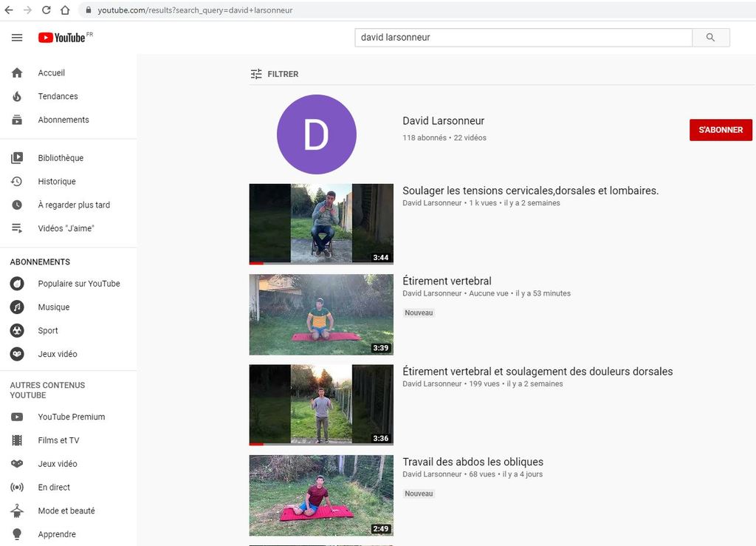
Task: Open YouTube Premium entry
Action: click(x=71, y=417)
